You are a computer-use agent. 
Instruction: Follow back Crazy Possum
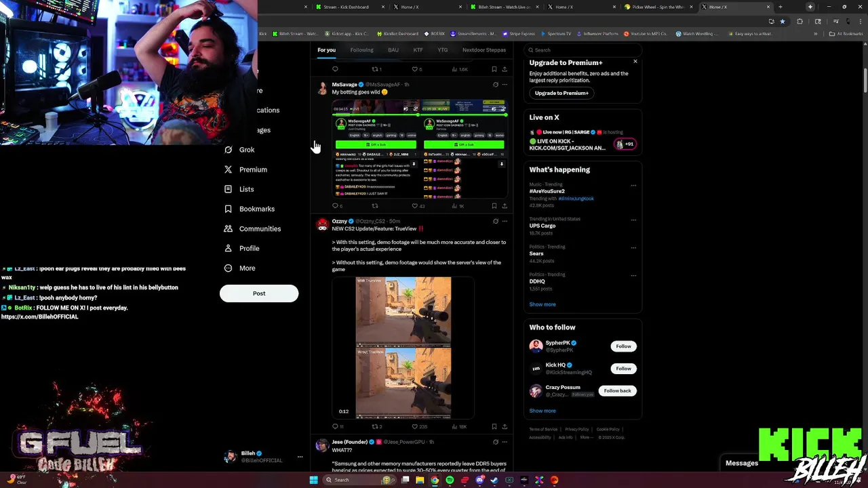click(x=617, y=390)
